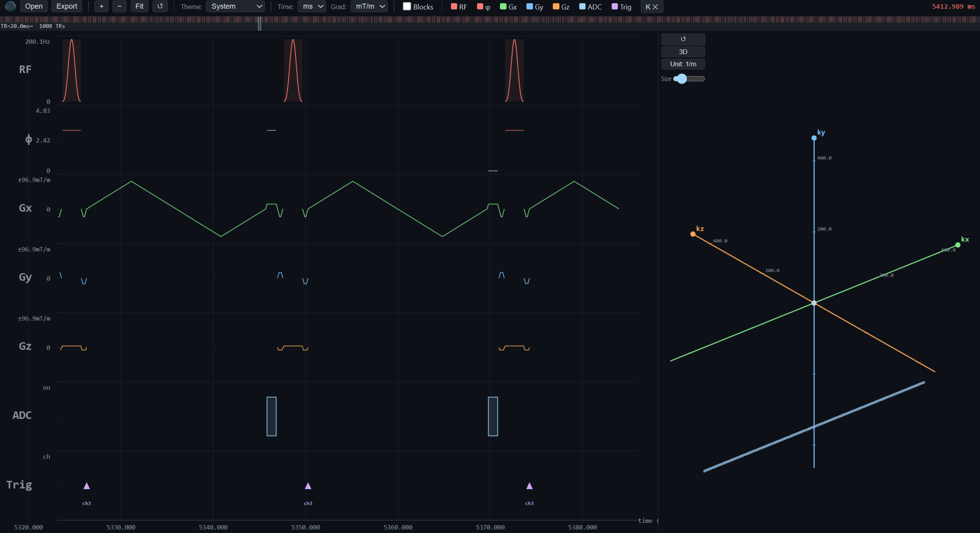The height and width of the screenshot is (533, 980).
Task: Toggle Gy channel visibility
Action: tap(535, 7)
